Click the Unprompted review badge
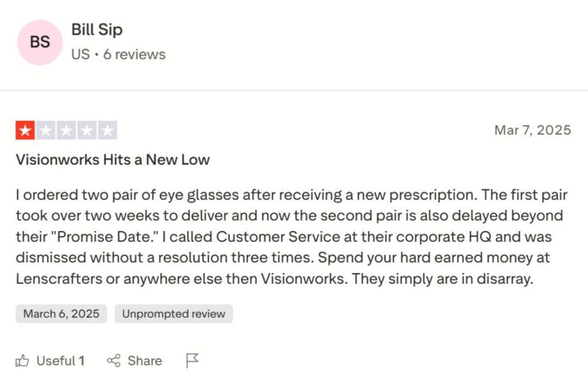 173,314
